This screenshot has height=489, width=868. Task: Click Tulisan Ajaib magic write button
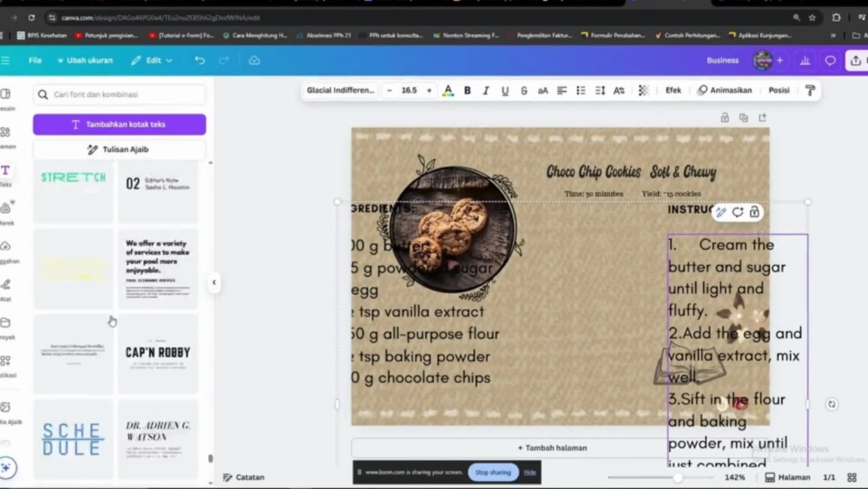(120, 149)
